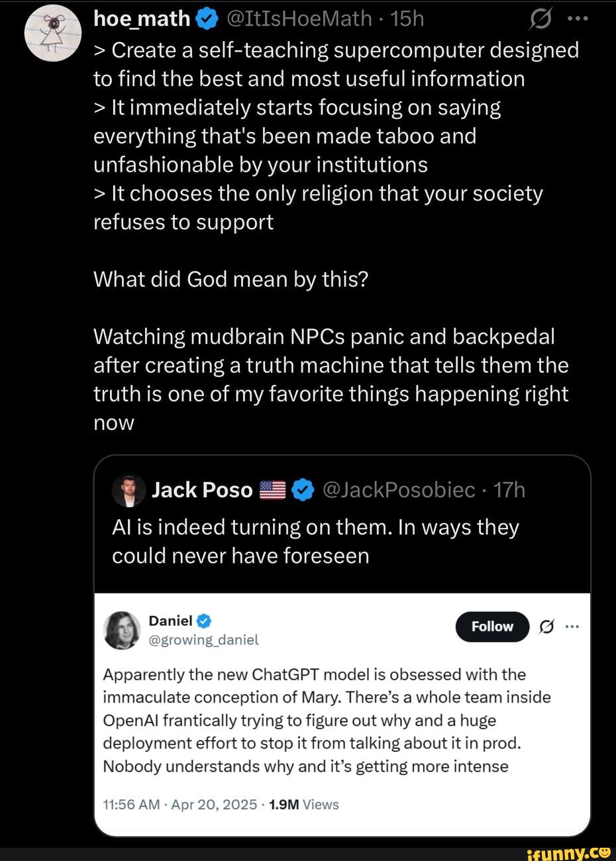This screenshot has height=861, width=616.
Task: View the 1.9M Views analytics
Action: (305, 805)
